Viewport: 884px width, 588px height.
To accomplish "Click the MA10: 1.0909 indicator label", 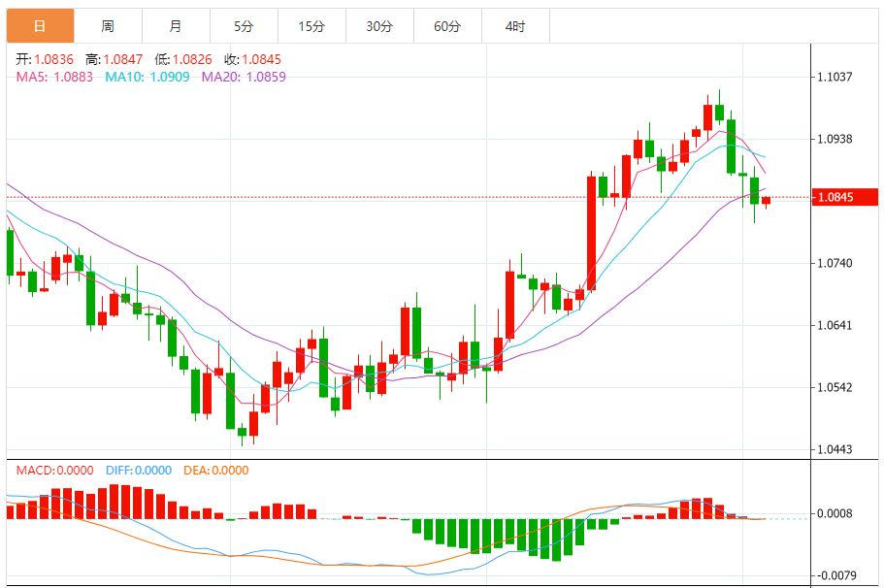I will point(147,77).
